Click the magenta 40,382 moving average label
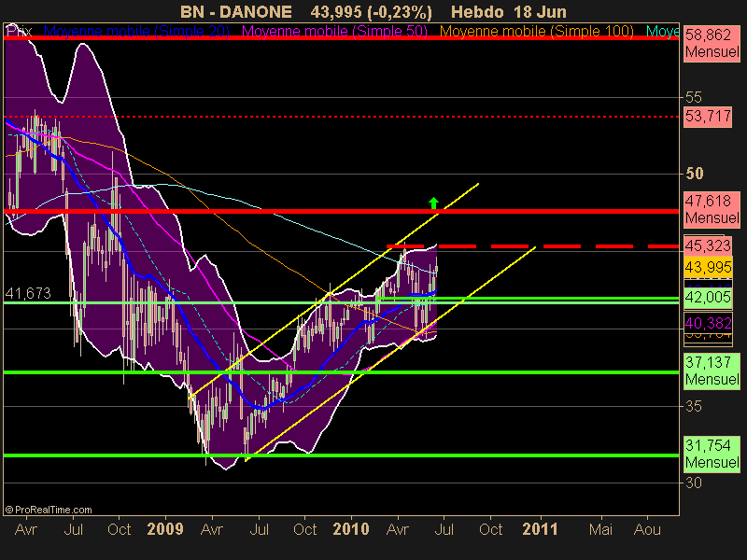The image size is (747, 560). pos(708,323)
